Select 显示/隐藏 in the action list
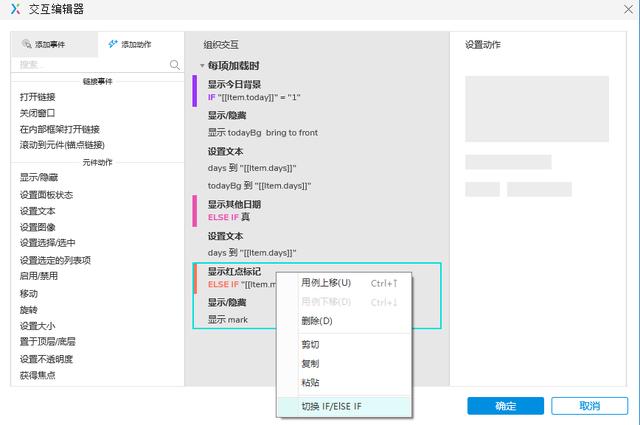Screen dimensions: 640x425 coord(39,177)
